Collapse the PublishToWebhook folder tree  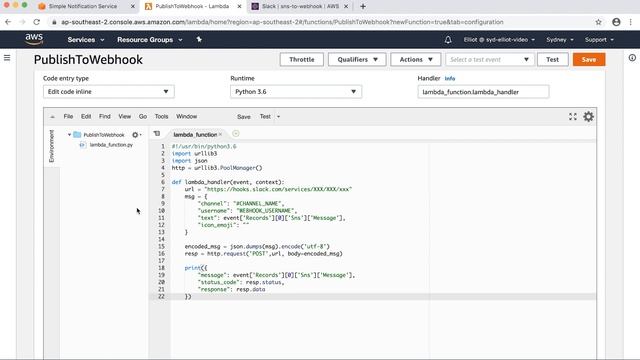click(x=69, y=135)
